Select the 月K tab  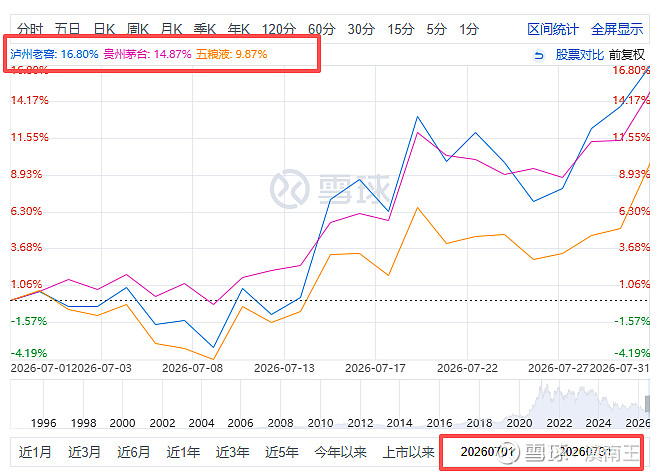click(171, 29)
